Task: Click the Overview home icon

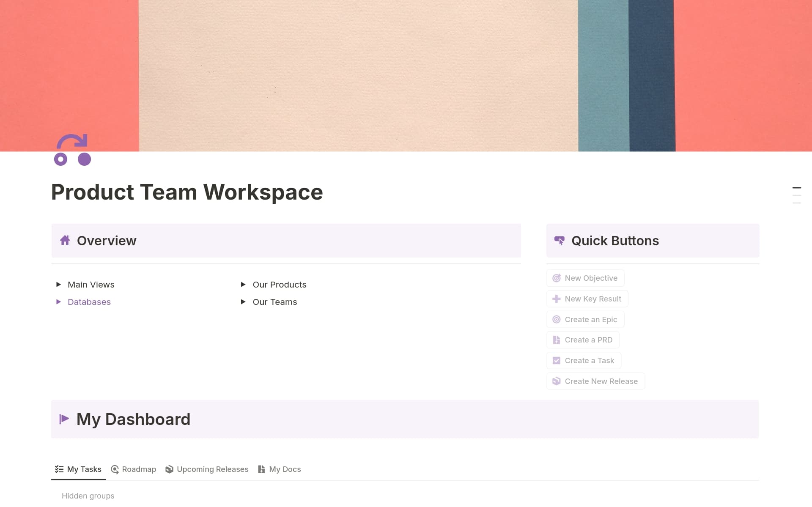Action: tap(66, 240)
